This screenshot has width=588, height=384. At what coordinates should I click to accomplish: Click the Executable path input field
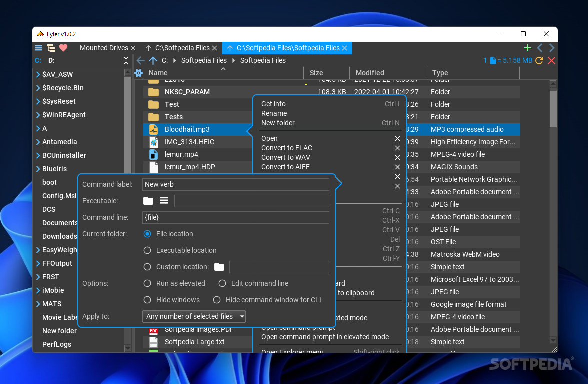point(252,201)
